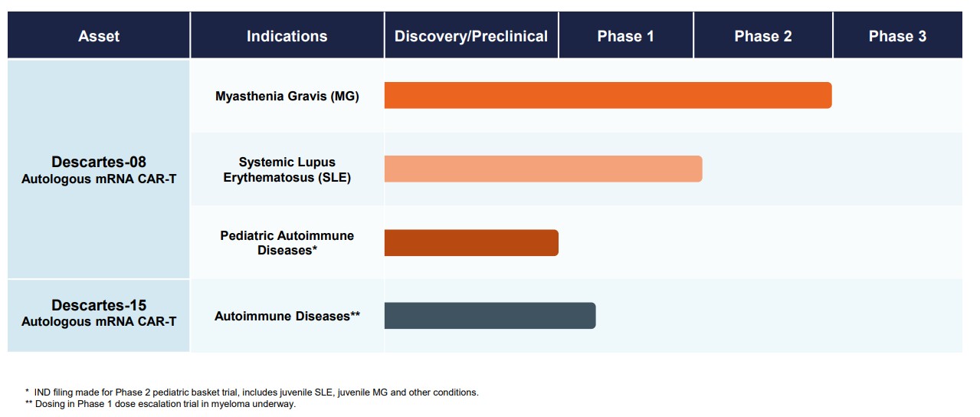980x417 pixels.
Task: Click Autologous mRNA CAR-T under Descartes-15
Action: (x=99, y=322)
